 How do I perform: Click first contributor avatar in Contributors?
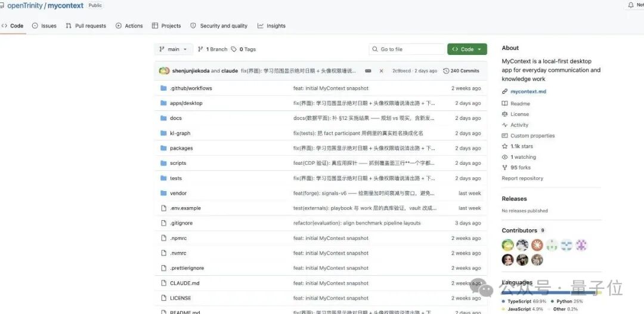[x=507, y=245]
